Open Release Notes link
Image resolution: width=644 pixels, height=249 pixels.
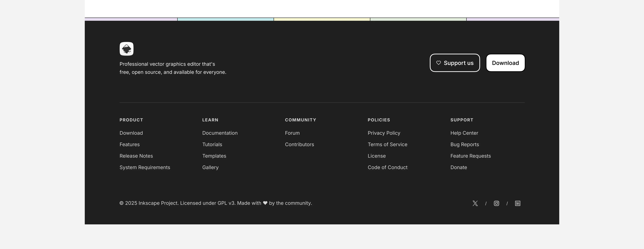click(x=136, y=156)
